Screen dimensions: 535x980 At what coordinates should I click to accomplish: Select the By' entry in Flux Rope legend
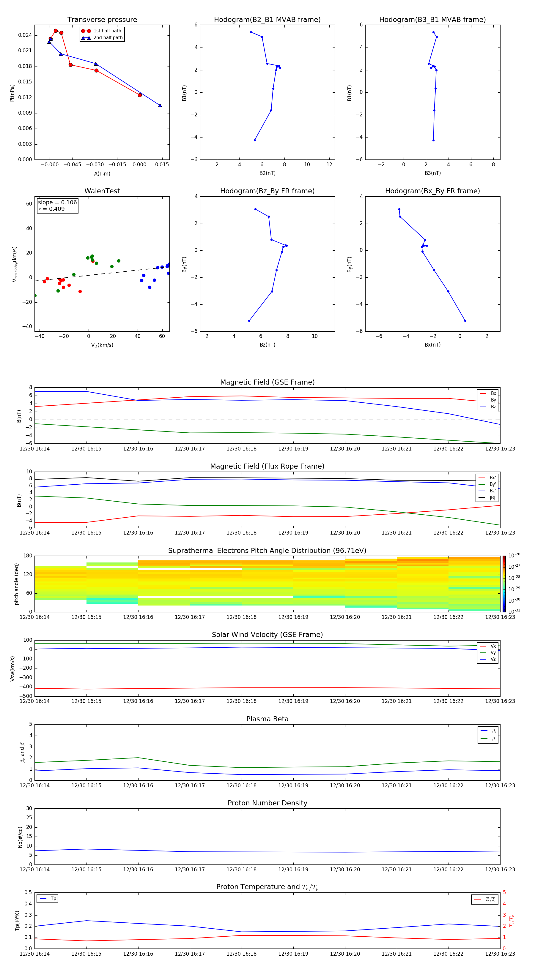pyautogui.click(x=487, y=484)
